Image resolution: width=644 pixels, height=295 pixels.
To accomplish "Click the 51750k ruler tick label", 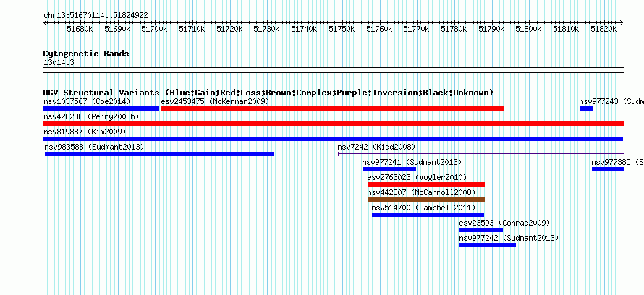I will coord(342,29).
